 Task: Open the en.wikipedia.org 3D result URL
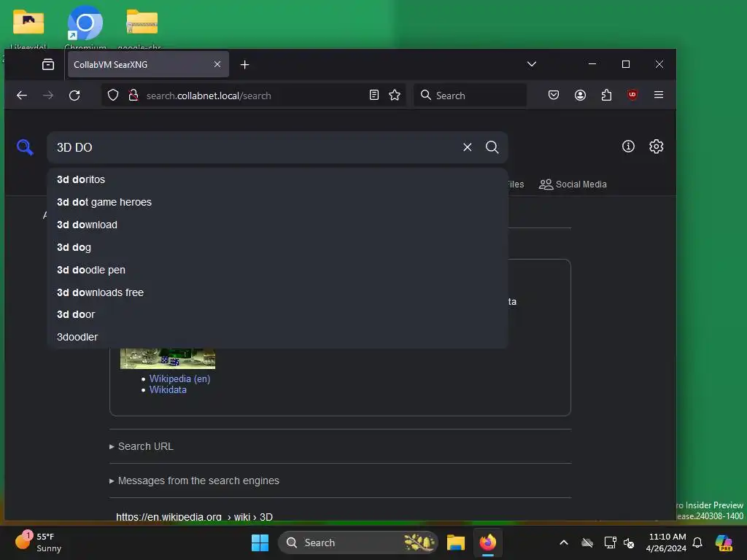tap(194, 517)
